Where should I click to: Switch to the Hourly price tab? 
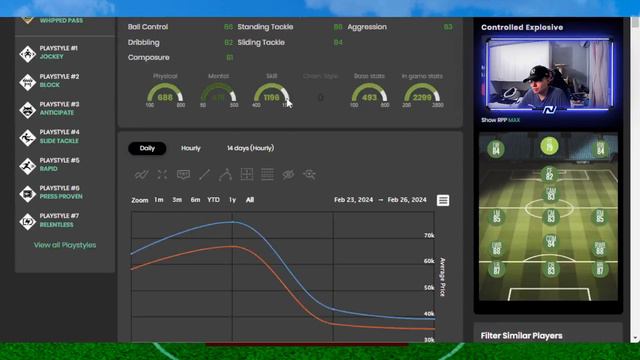(x=191, y=148)
